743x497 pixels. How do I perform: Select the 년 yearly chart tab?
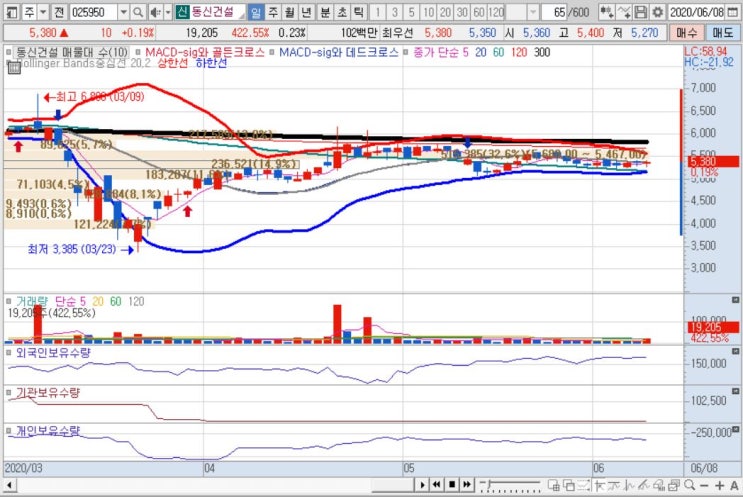click(x=307, y=12)
